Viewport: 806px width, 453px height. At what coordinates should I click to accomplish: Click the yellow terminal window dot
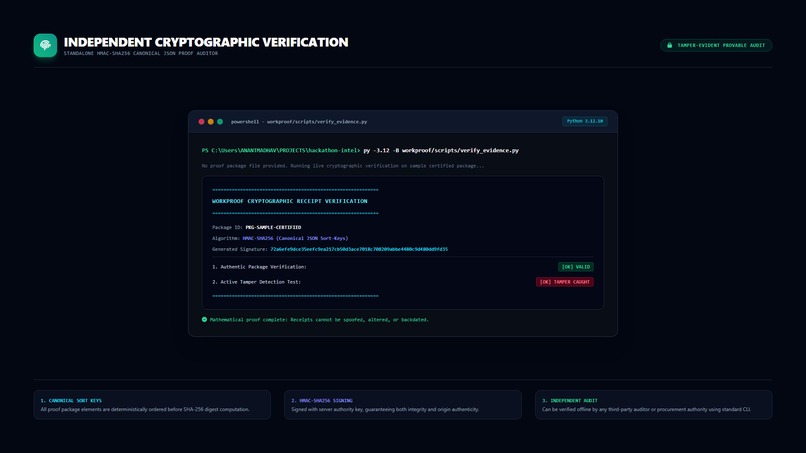tap(211, 122)
